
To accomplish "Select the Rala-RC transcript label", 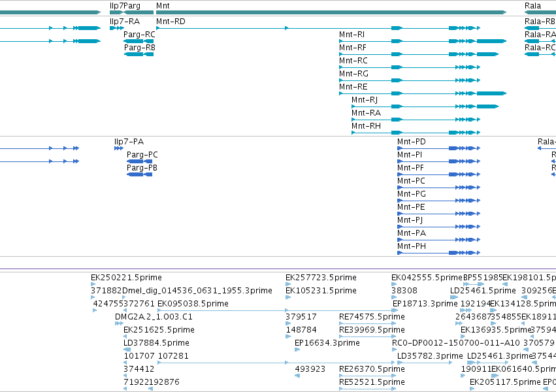I will click(x=540, y=48).
